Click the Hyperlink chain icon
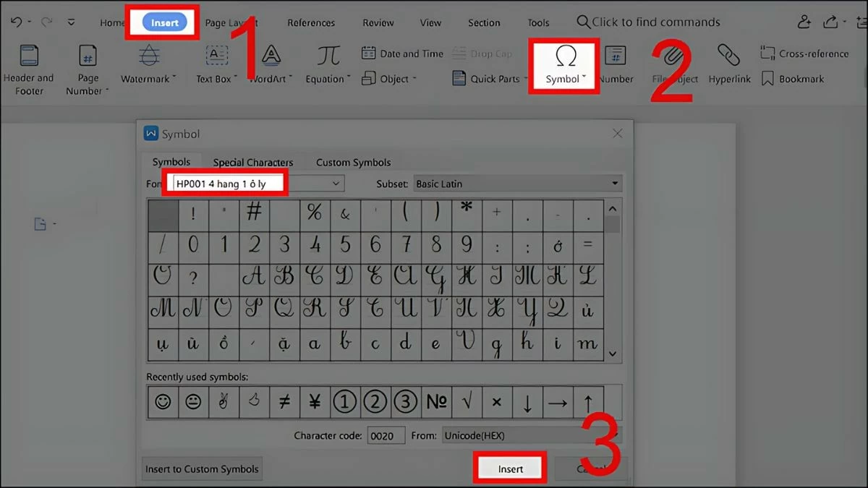 pyautogui.click(x=728, y=56)
